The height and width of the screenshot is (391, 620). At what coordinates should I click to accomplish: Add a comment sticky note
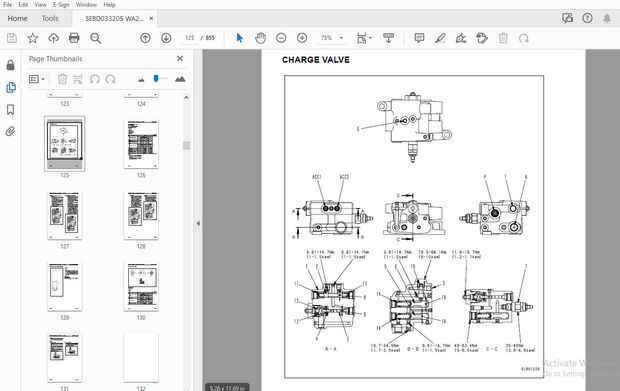pos(419,38)
